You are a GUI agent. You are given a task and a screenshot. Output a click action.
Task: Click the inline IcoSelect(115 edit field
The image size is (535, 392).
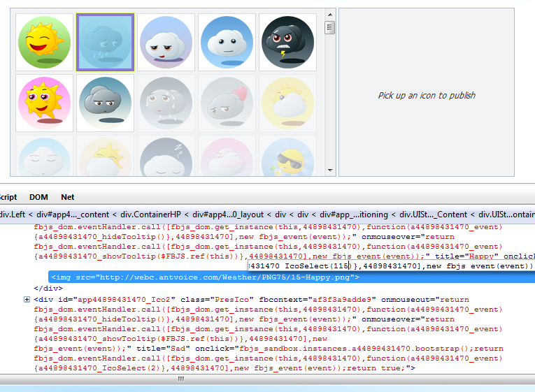(392, 266)
